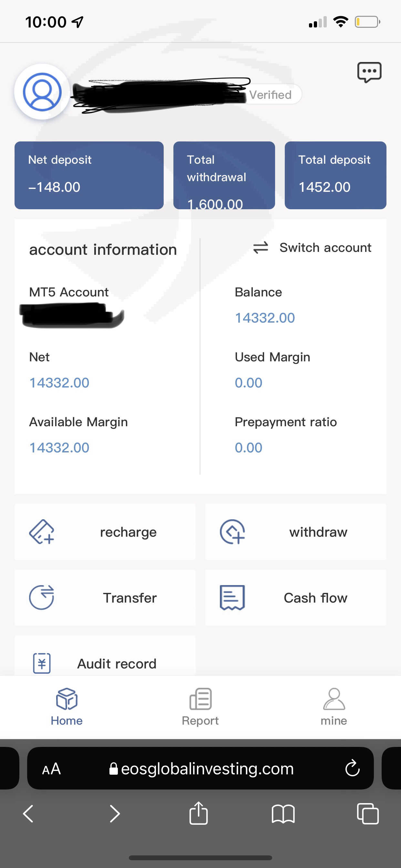This screenshot has height=868, width=401.
Task: Go back with Safari back arrow
Action: [x=28, y=813]
